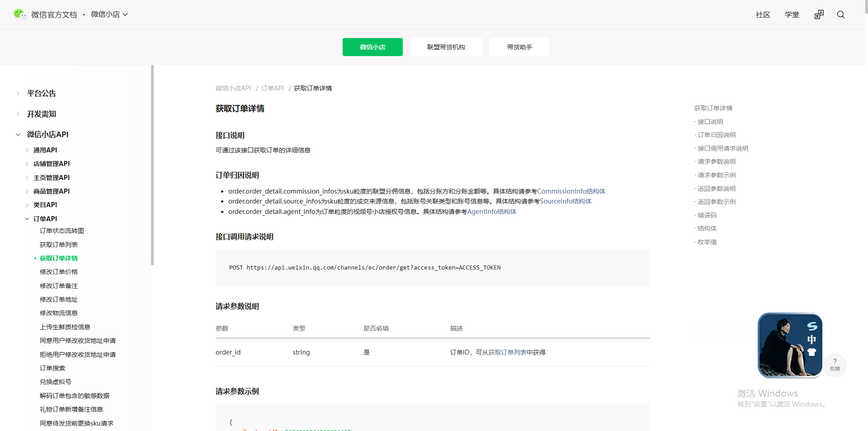868x431 pixels.
Task: Open the CommissionInfo结构体 link
Action: (x=571, y=191)
